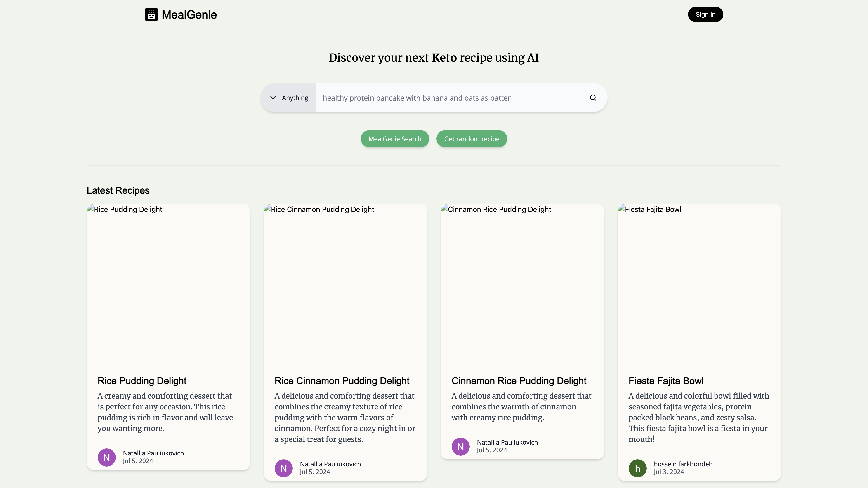The image size is (868, 488).
Task: Open the Rice Cinnamon Pudding Delight title
Action: pyautogui.click(x=342, y=381)
